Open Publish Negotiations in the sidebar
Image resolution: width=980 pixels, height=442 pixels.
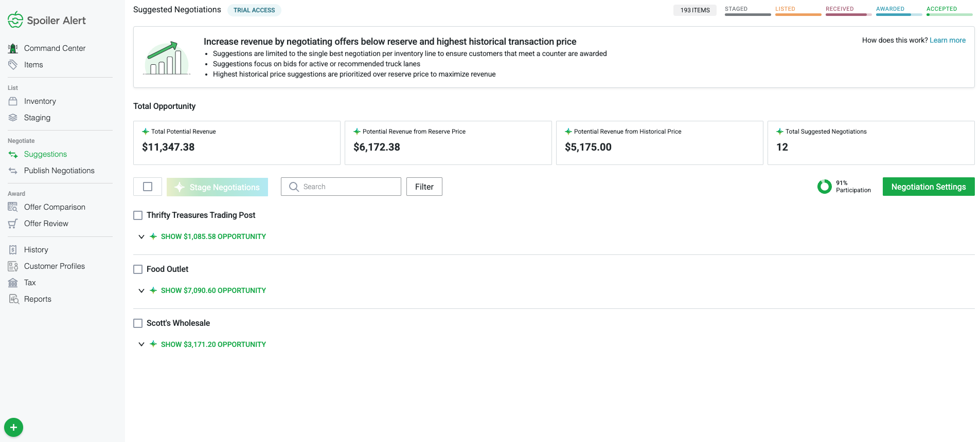(59, 171)
